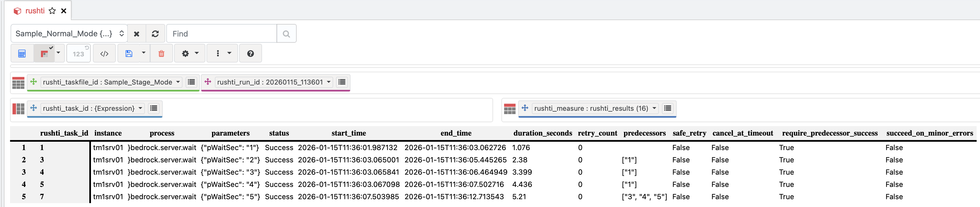The width and height of the screenshot is (980, 207).
Task: Click the X clear view button
Action: coord(136,34)
